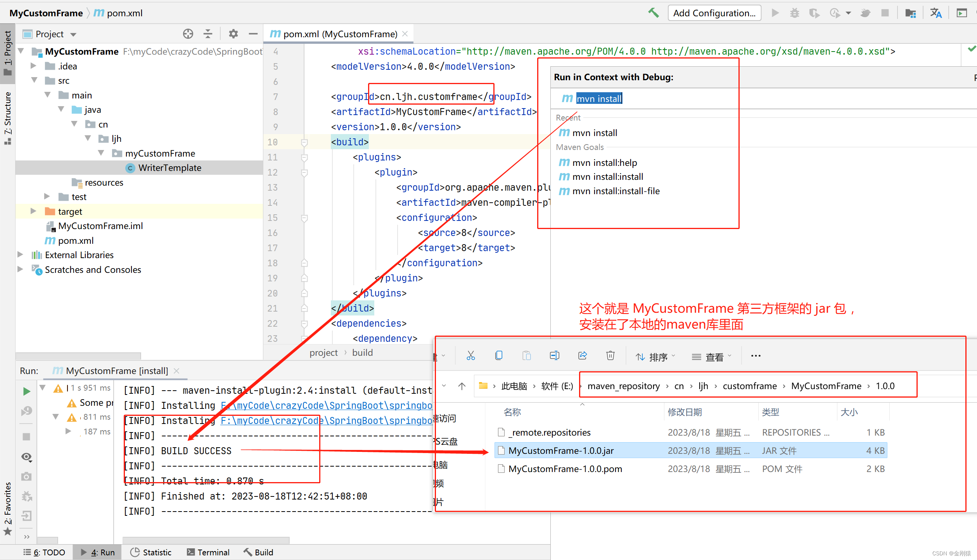Close the pom.xml editor tab
This screenshot has height=560, width=977.
pos(405,34)
